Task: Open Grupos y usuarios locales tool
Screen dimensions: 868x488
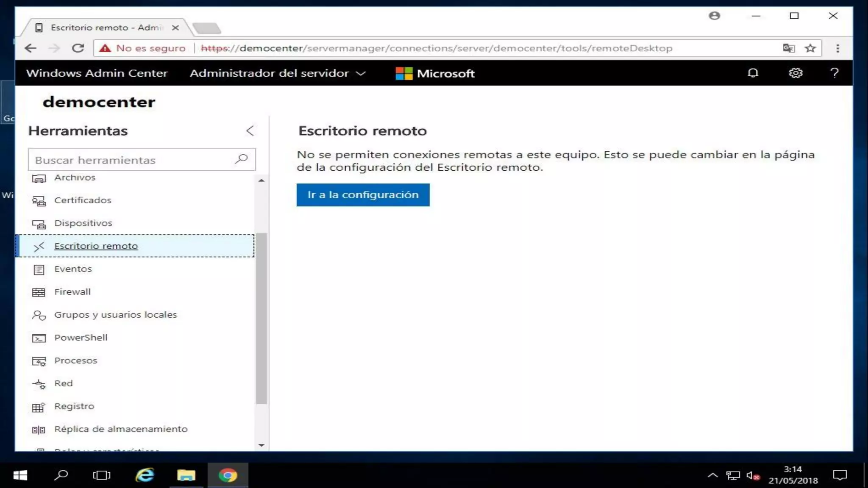Action: click(x=115, y=315)
